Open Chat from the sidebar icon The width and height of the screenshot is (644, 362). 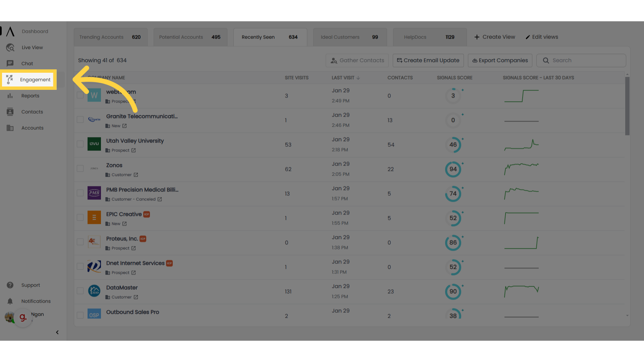tap(10, 64)
